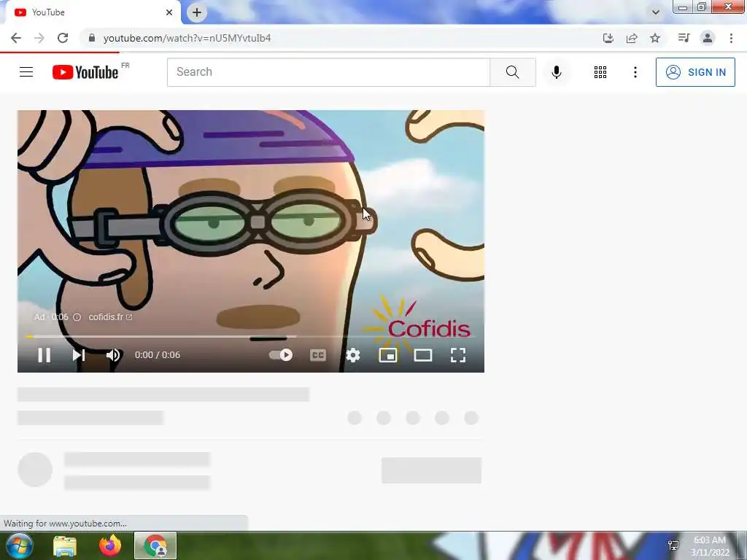Open Chrome customize menu

point(731,38)
